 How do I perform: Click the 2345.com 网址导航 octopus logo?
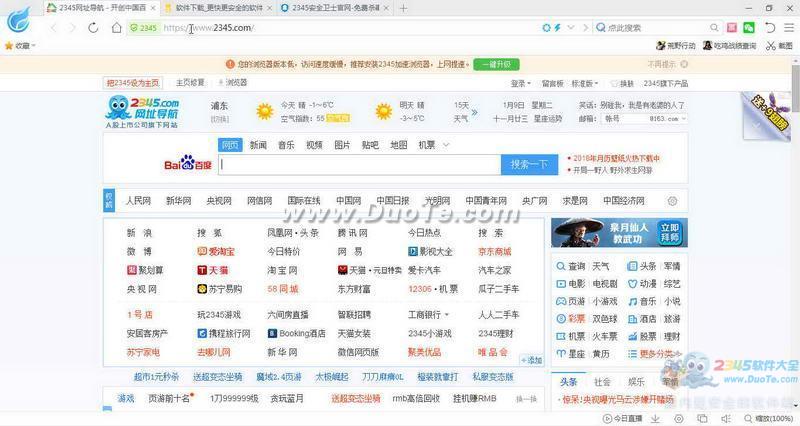click(x=142, y=111)
